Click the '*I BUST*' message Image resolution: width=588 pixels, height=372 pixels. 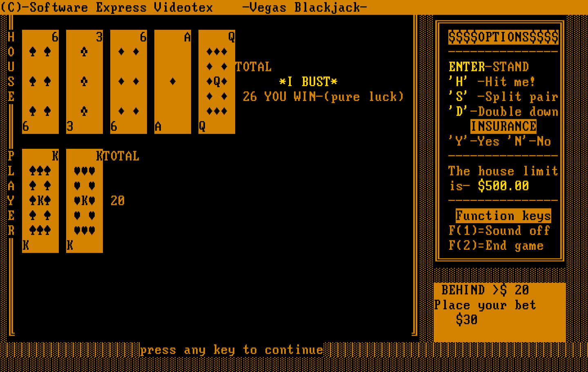click(x=309, y=82)
